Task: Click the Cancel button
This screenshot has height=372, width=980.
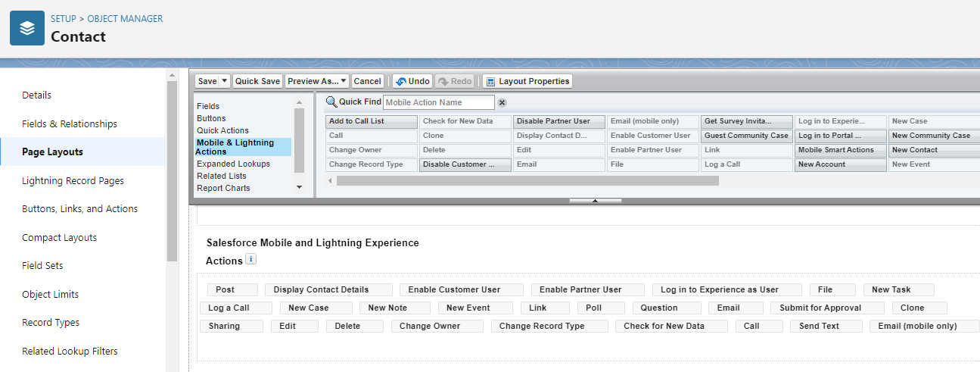Action: tap(367, 81)
